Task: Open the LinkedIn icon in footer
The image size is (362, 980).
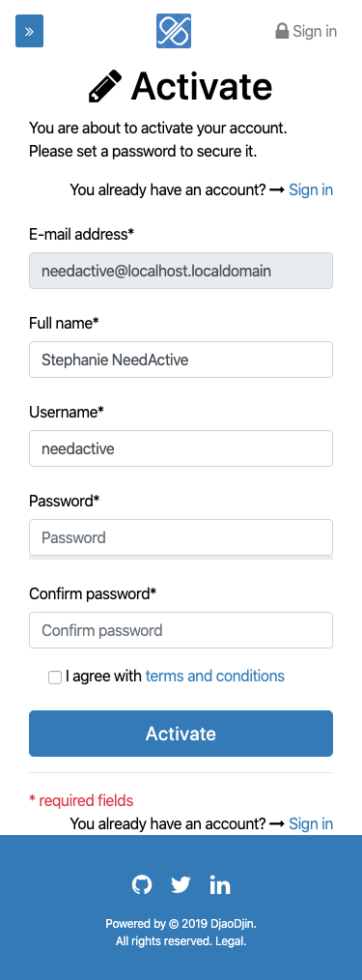Action: (x=220, y=885)
